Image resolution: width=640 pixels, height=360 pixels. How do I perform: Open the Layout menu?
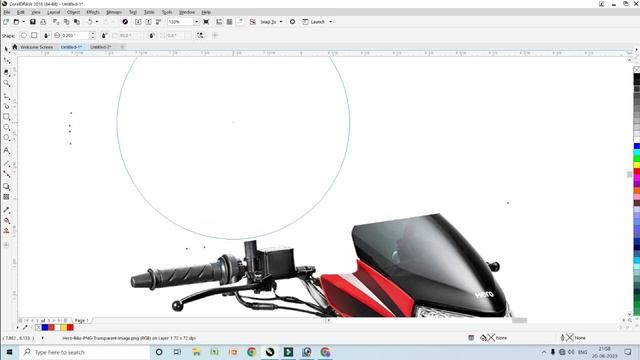(x=53, y=12)
